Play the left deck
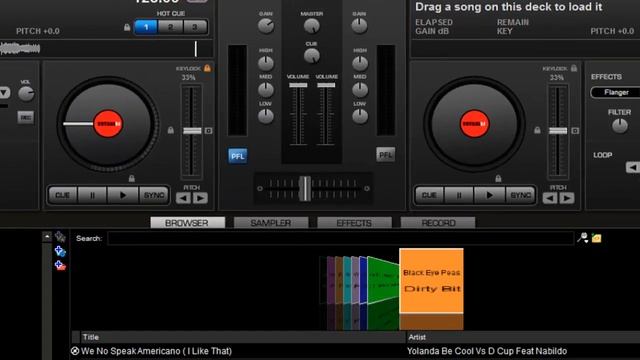 point(123,195)
